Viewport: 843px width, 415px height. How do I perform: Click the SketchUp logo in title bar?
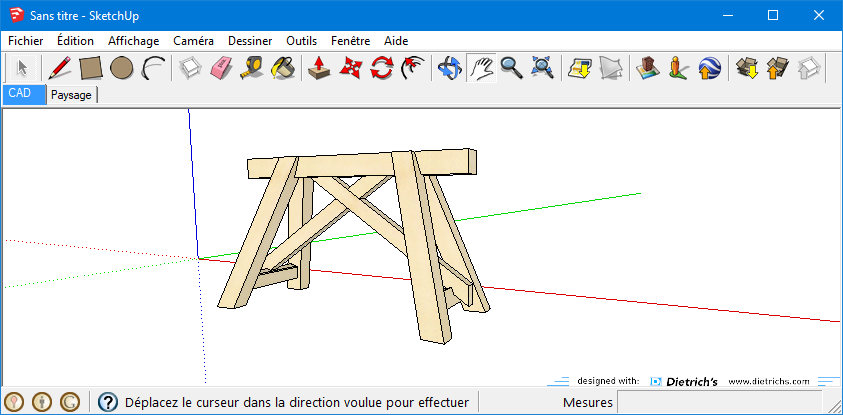tap(16, 15)
